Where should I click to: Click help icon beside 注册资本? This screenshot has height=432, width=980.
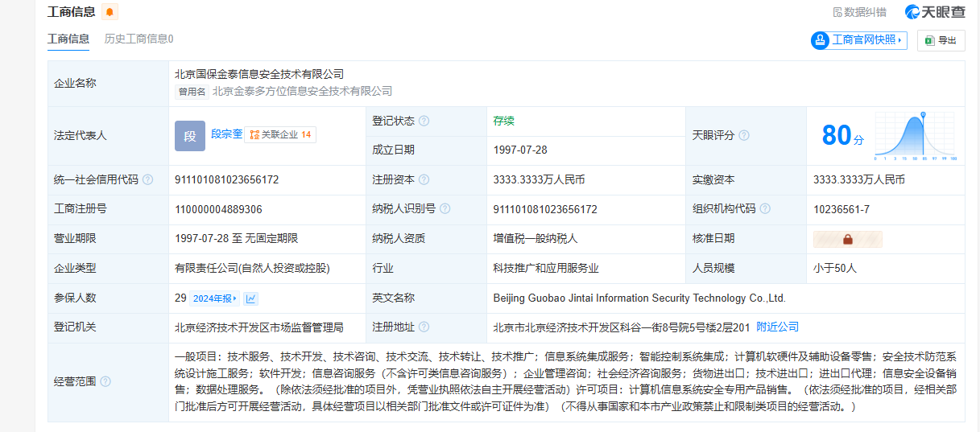(424, 179)
